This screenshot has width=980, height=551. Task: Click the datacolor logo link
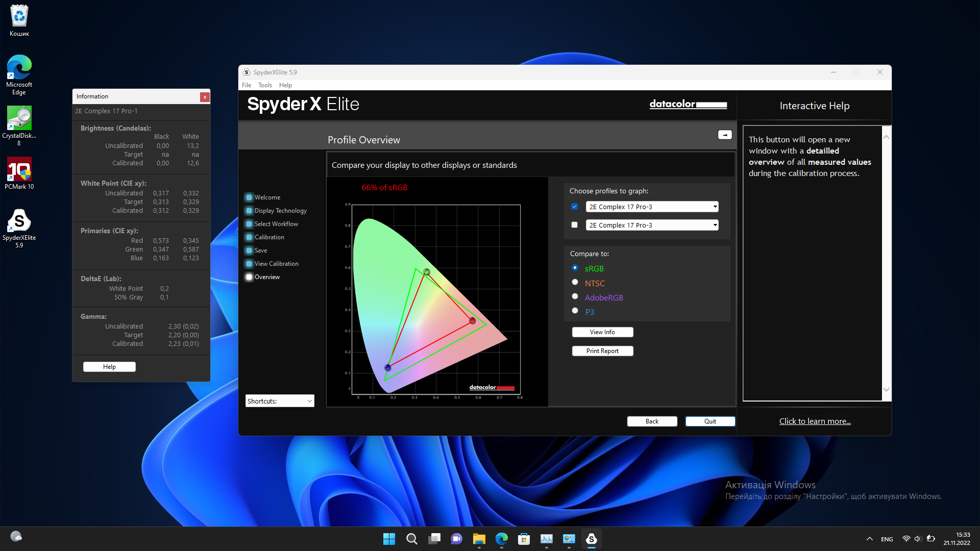pos(688,104)
